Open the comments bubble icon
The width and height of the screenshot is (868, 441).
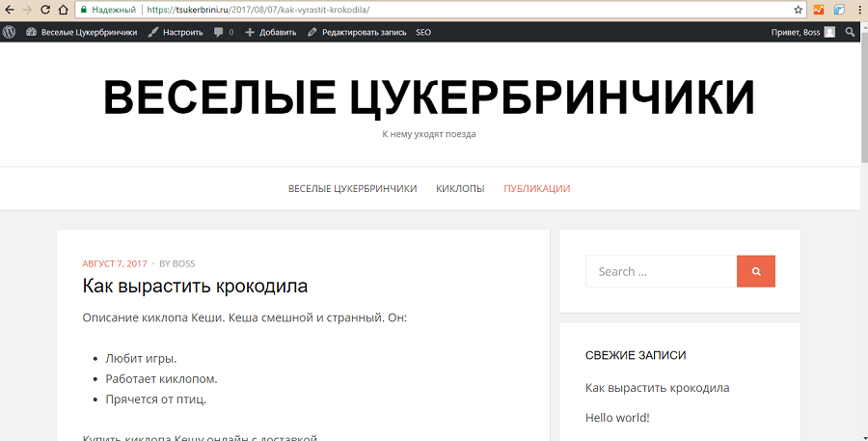click(x=219, y=32)
